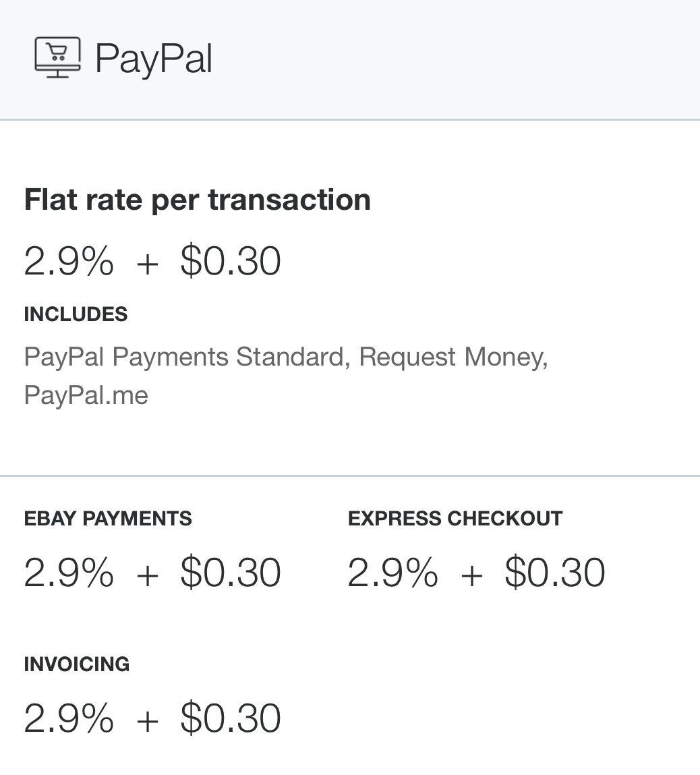Click the Request Money text
Image resolution: width=700 pixels, height=775 pixels.
click(x=453, y=357)
